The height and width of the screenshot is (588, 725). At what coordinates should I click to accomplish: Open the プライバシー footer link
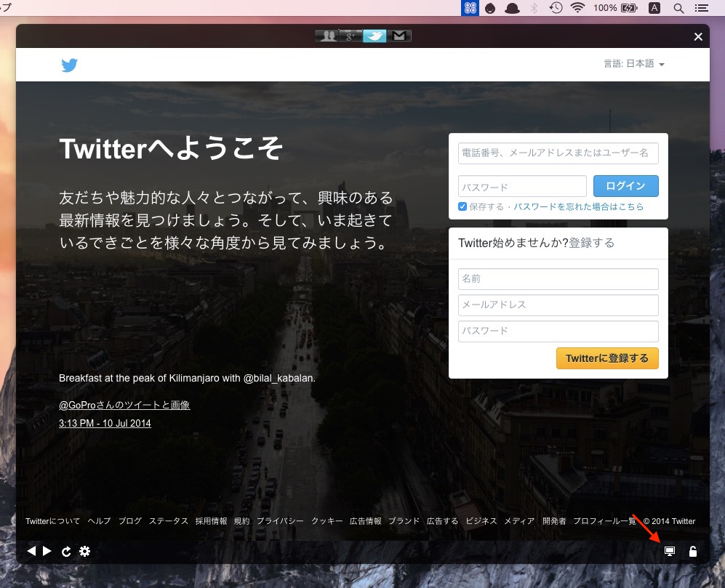280,521
